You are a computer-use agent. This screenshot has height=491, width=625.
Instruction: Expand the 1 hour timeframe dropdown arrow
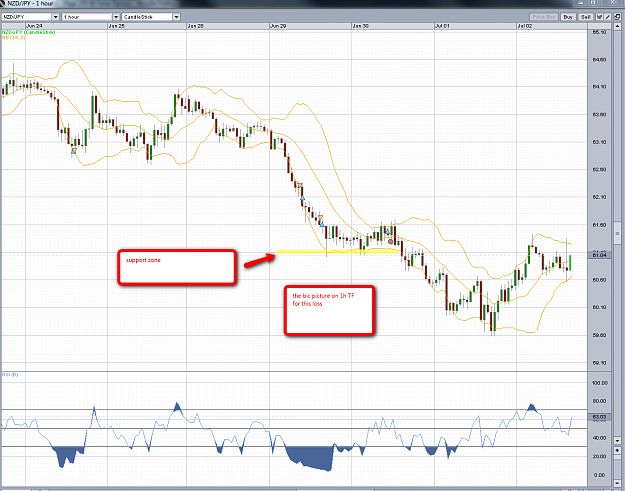point(116,17)
